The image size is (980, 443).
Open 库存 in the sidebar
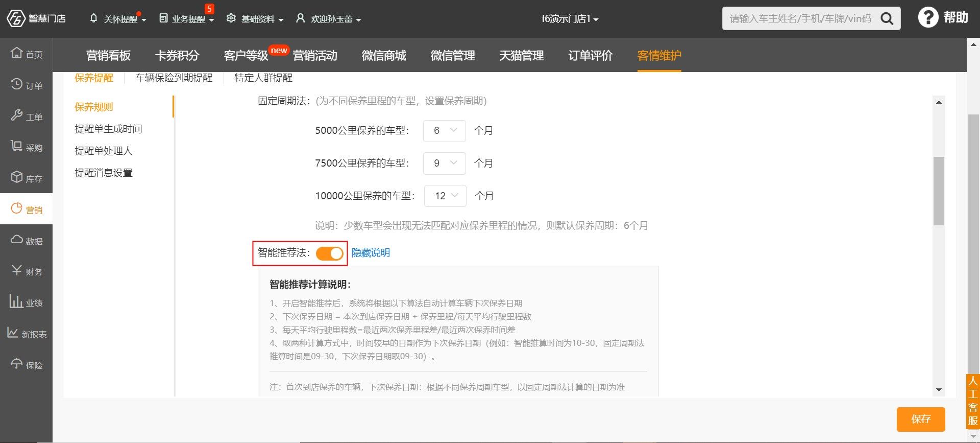coord(27,178)
